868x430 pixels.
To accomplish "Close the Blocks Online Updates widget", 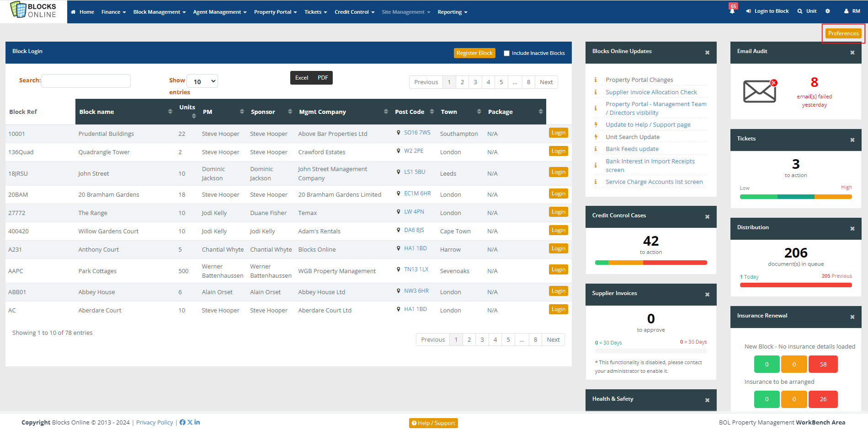I will 707,53.
